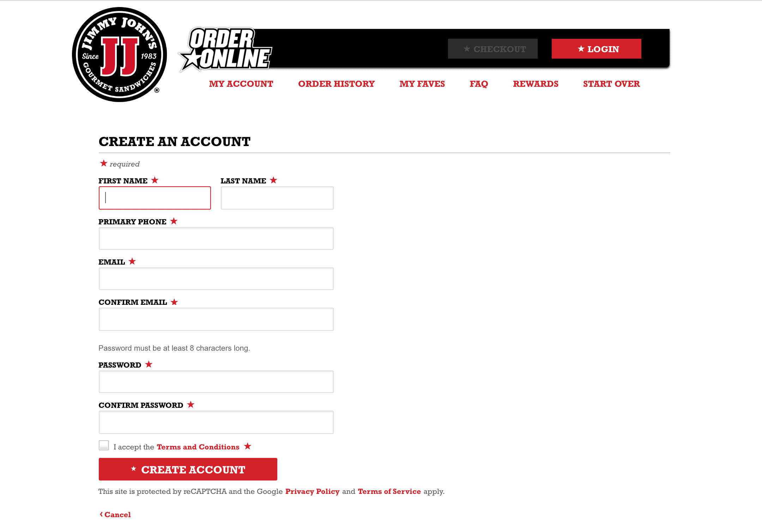Screen dimensions: 762x532
Task: Click the CREATE ACCOUNT button
Action: click(188, 469)
